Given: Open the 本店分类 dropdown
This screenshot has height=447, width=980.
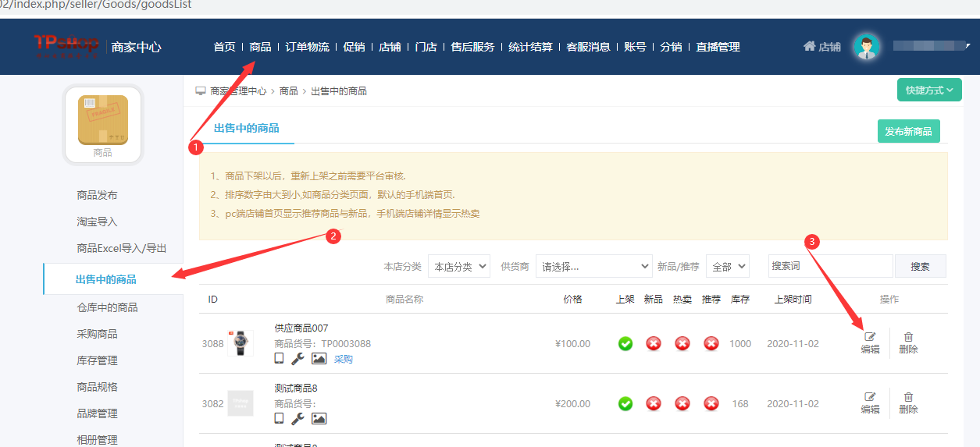Looking at the screenshot, I should click(x=459, y=267).
